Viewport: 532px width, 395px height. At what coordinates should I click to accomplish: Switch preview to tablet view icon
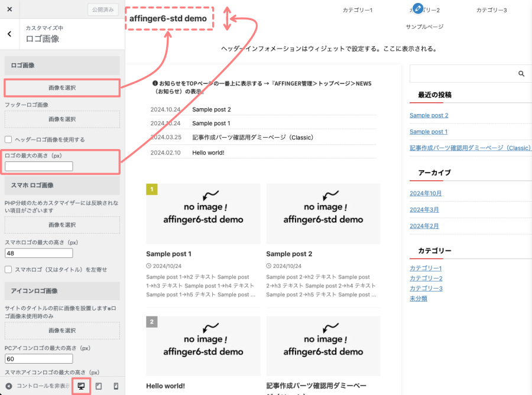98,386
